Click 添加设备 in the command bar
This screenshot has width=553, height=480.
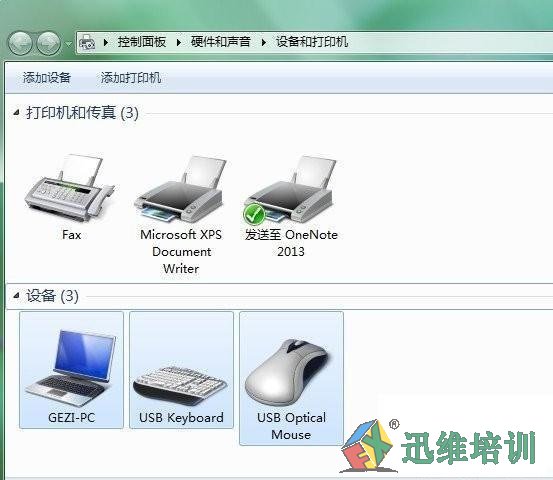pyautogui.click(x=47, y=78)
